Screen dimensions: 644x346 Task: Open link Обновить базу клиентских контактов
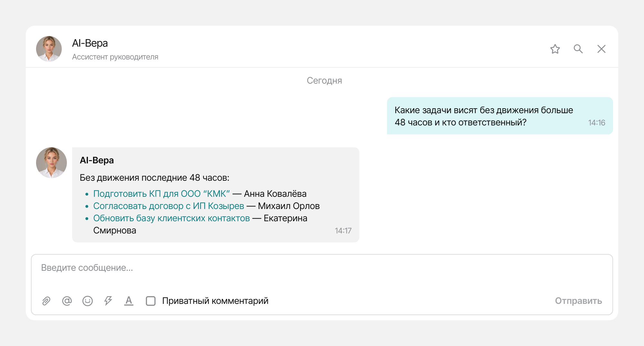[172, 218]
